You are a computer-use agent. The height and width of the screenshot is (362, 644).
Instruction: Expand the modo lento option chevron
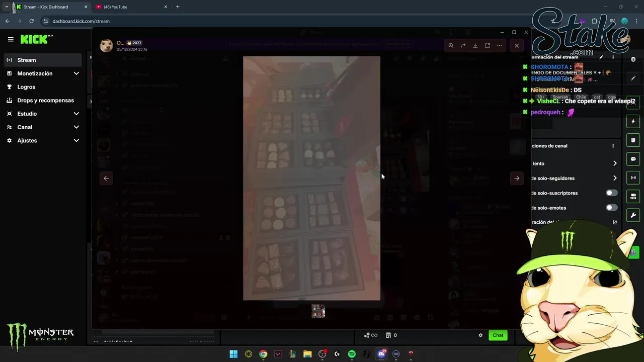click(x=615, y=163)
